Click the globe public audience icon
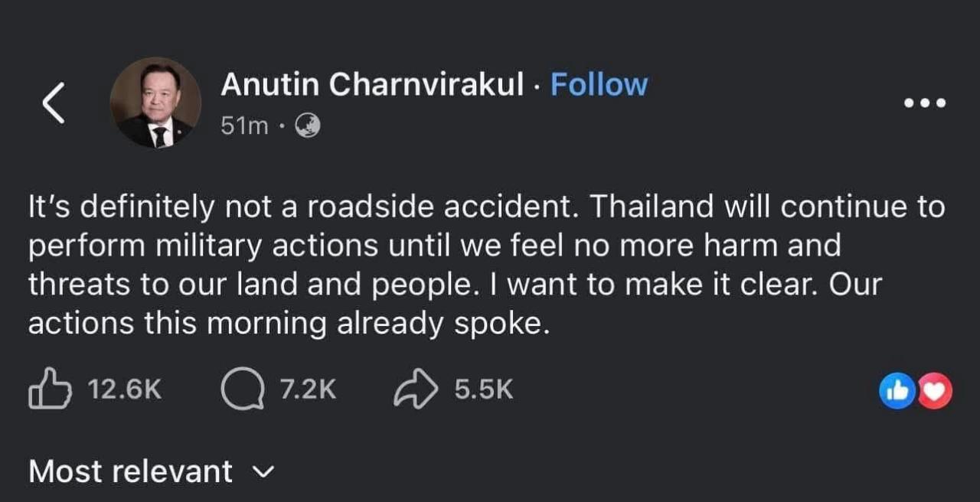The image size is (980, 502). pyautogui.click(x=307, y=125)
